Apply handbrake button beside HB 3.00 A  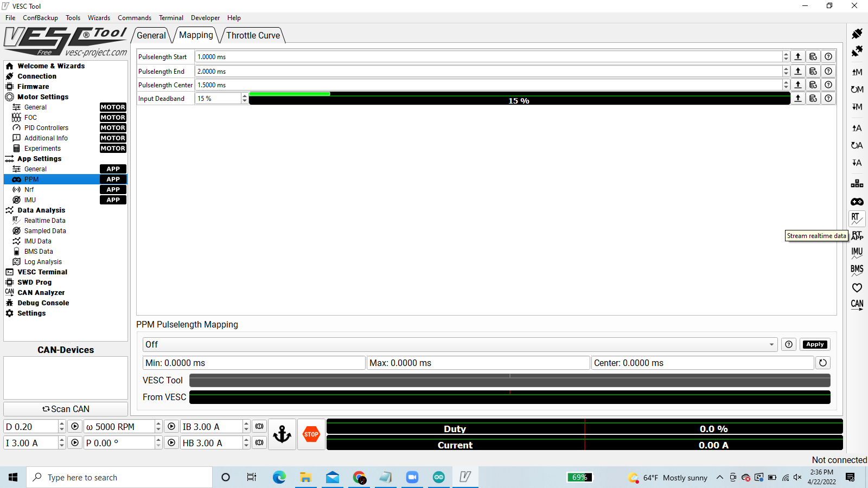[259, 443]
